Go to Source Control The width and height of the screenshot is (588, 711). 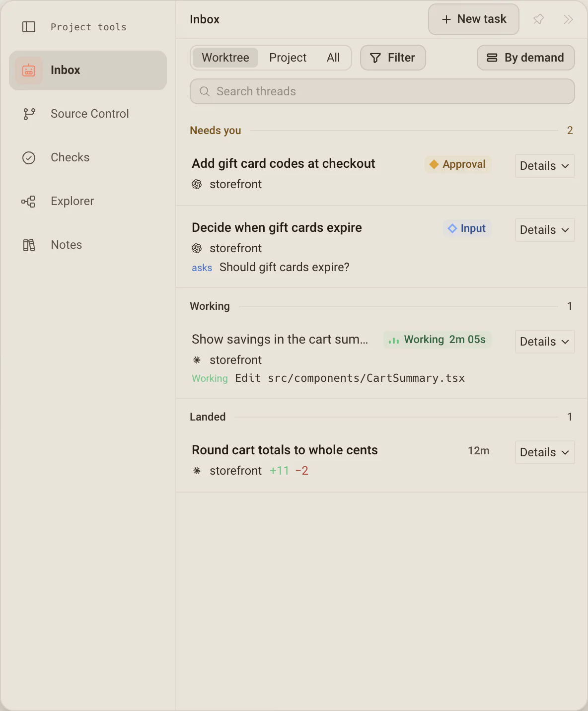(88, 114)
